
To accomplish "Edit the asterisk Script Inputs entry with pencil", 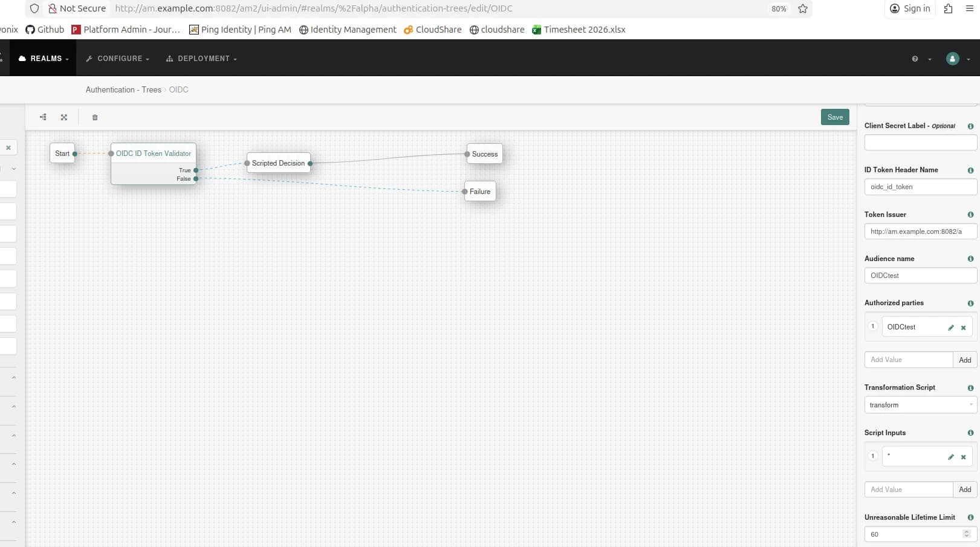I will pos(951,457).
